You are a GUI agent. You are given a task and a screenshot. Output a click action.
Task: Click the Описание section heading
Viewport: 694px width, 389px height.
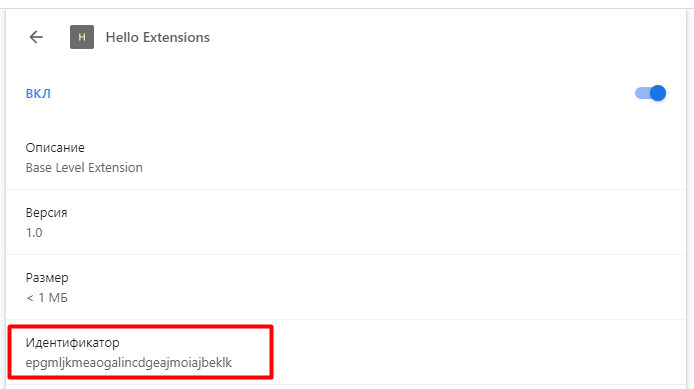coord(55,147)
